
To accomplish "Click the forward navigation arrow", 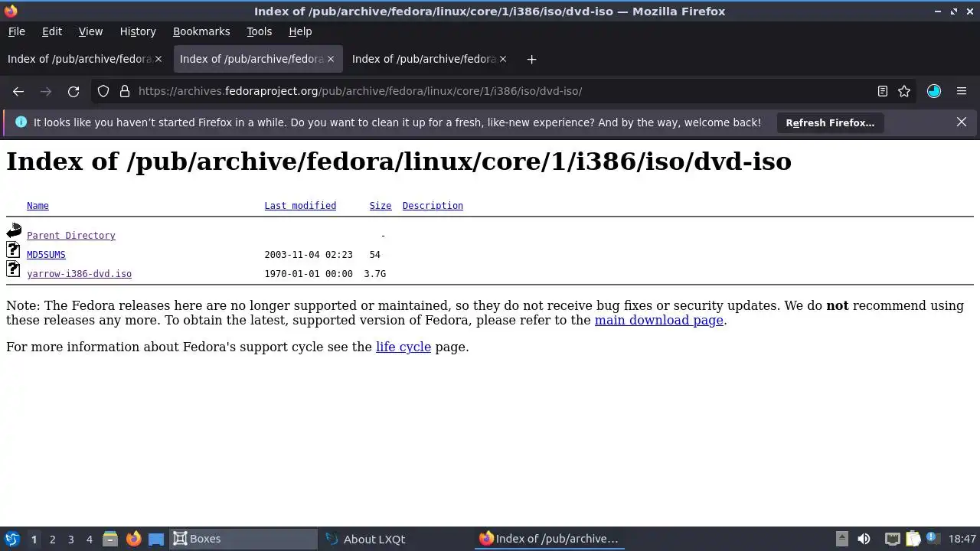I will [x=46, y=91].
